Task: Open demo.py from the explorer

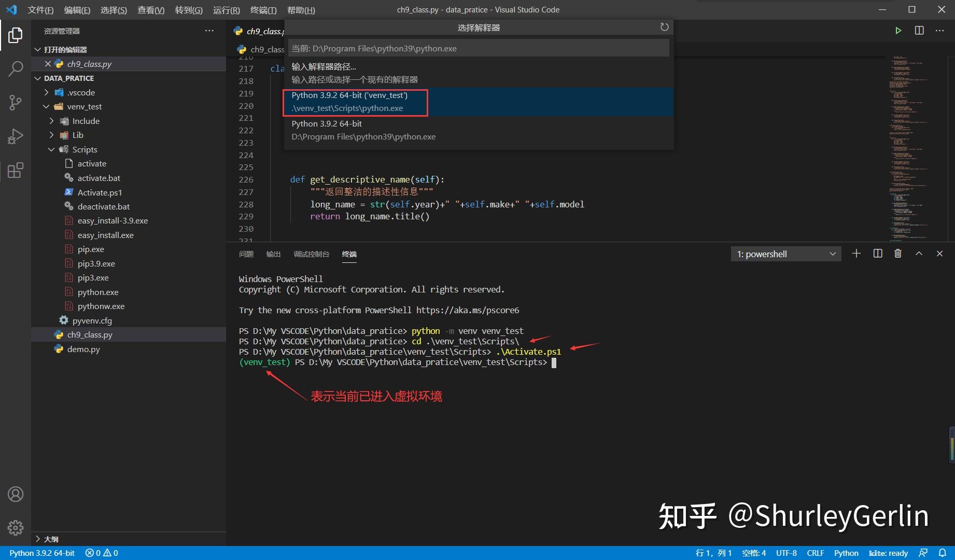Action: 83,349
